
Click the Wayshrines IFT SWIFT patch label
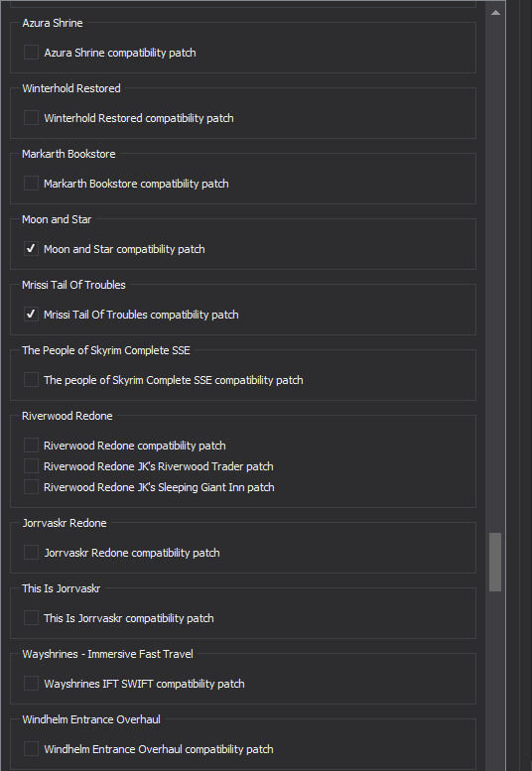point(144,684)
